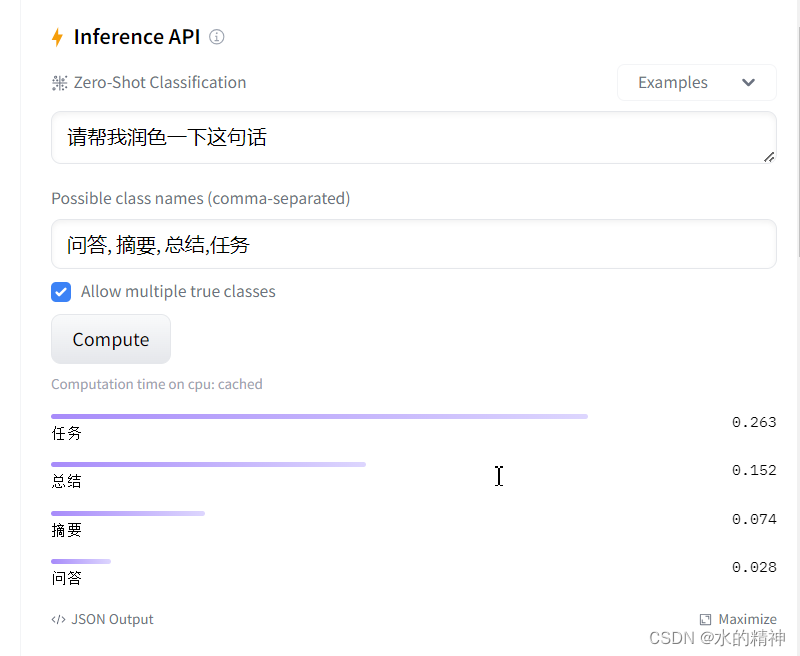Uncheck Allow multiple true classes checkbox
This screenshot has width=800, height=656.
tap(61, 292)
